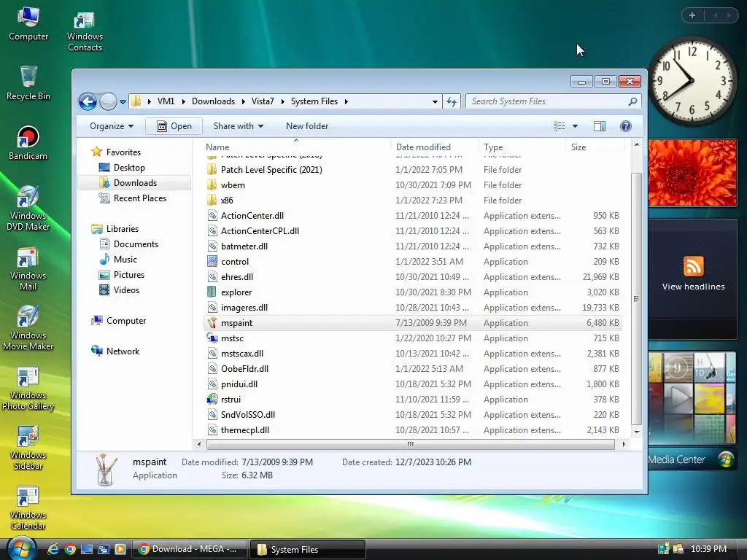The image size is (747, 560).
Task: Select Windows Mail desktop shortcut
Action: point(28,268)
